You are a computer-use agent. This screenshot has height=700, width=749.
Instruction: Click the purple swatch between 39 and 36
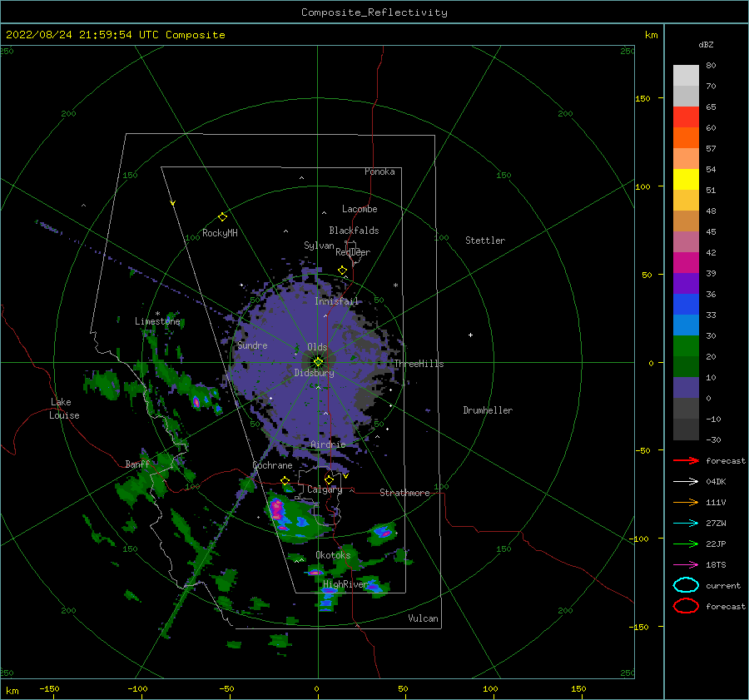686,284
